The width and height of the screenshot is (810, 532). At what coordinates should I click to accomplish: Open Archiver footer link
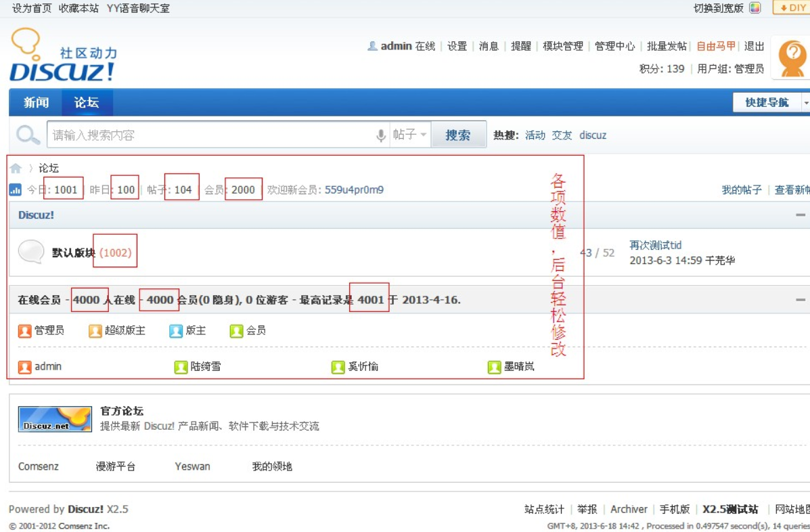(629, 510)
